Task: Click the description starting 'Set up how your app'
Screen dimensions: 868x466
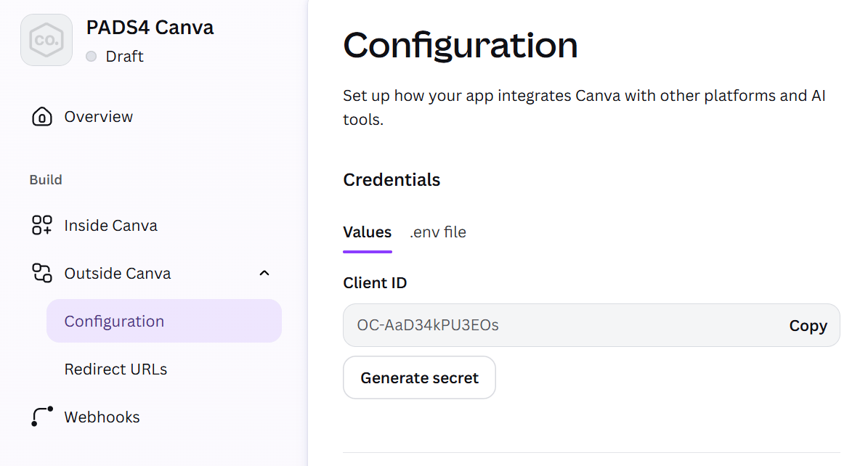Action: [584, 107]
